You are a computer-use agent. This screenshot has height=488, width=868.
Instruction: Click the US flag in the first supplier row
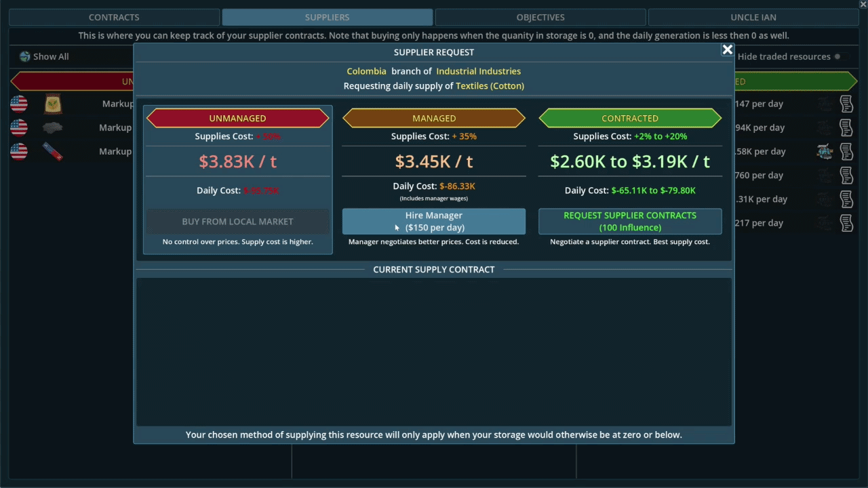(x=19, y=104)
